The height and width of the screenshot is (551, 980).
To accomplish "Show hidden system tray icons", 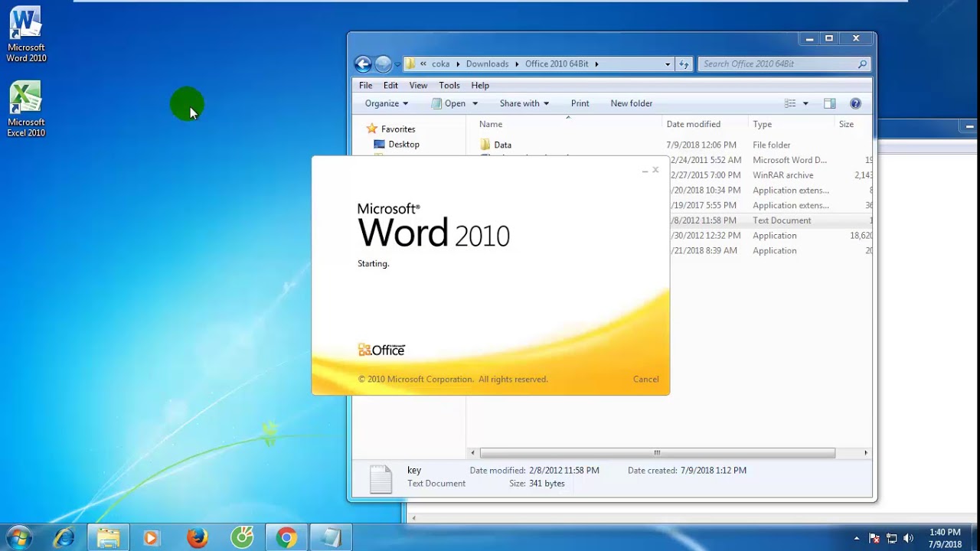I will [x=857, y=538].
